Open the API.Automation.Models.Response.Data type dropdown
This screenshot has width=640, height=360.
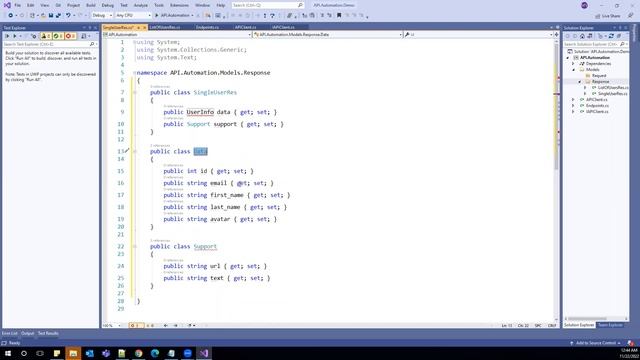(327, 35)
